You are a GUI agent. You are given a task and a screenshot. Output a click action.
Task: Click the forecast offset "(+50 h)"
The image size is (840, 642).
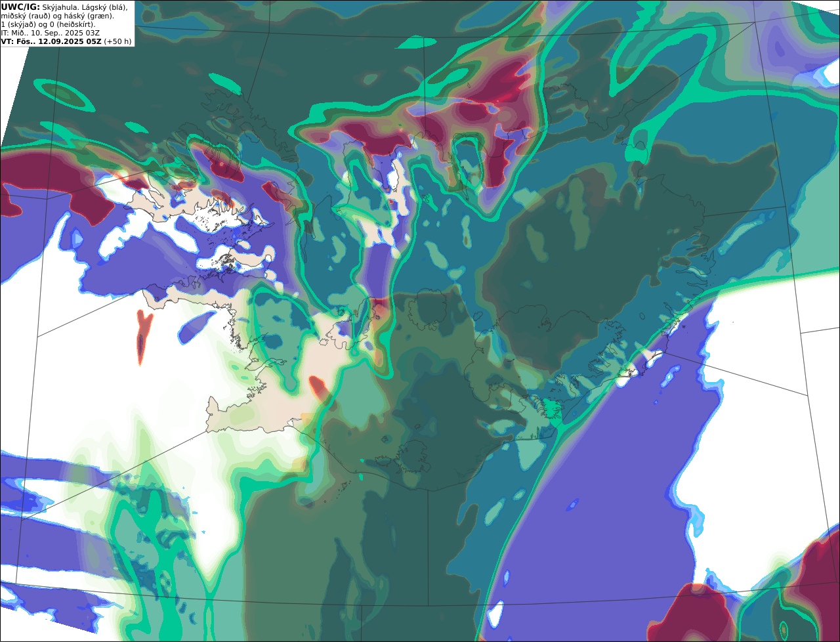coord(117,41)
